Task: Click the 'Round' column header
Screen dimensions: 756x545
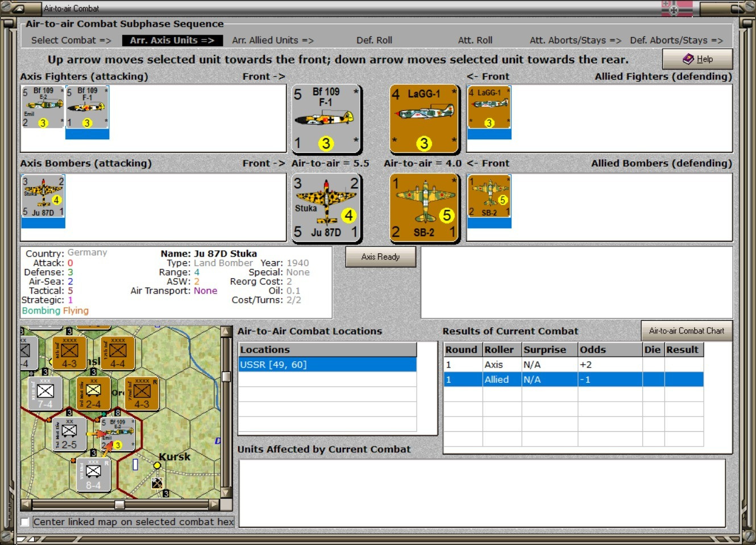Action: pyautogui.click(x=463, y=350)
